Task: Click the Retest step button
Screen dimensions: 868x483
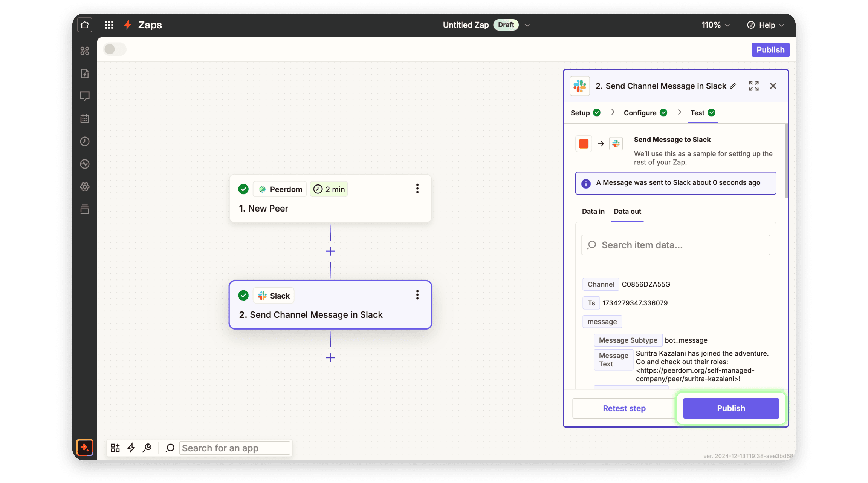Action: coord(624,408)
